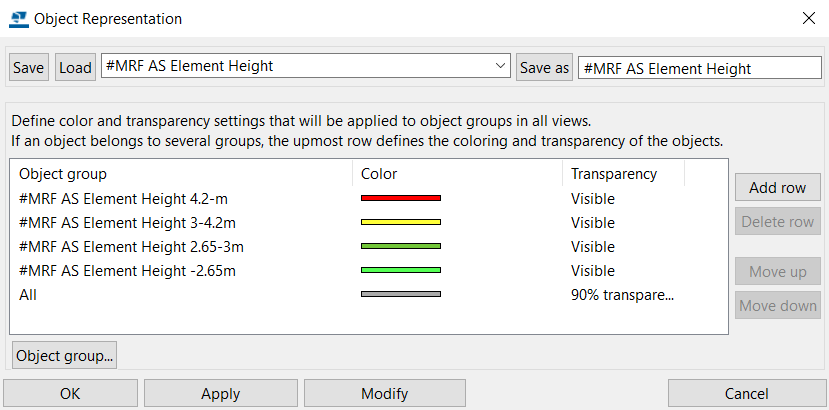This screenshot has width=829, height=410.
Task: Open the representation settings dropdown
Action: pyautogui.click(x=306, y=66)
